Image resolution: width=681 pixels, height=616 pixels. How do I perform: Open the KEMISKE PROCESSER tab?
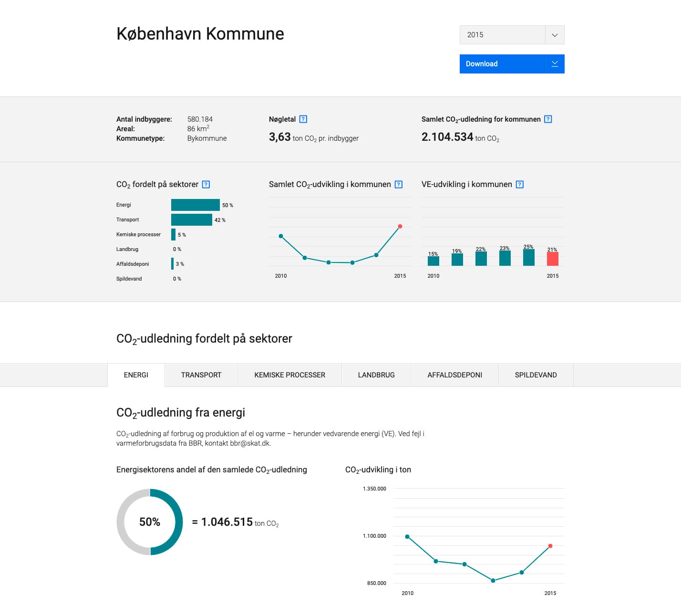290,375
